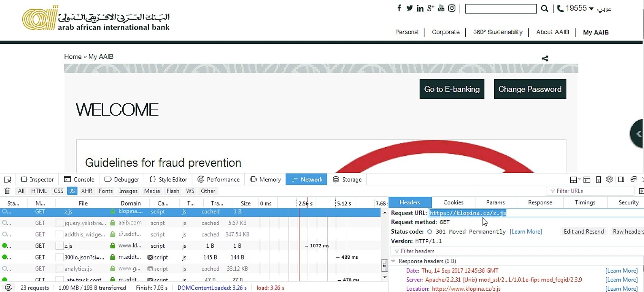Screen dimensions: 644x292
Task: Toggle the network details pane icon
Action: click(x=641, y=191)
